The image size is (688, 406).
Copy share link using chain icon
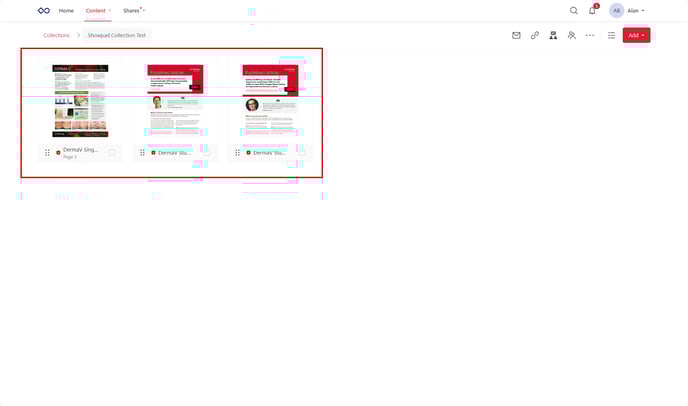pyautogui.click(x=535, y=35)
